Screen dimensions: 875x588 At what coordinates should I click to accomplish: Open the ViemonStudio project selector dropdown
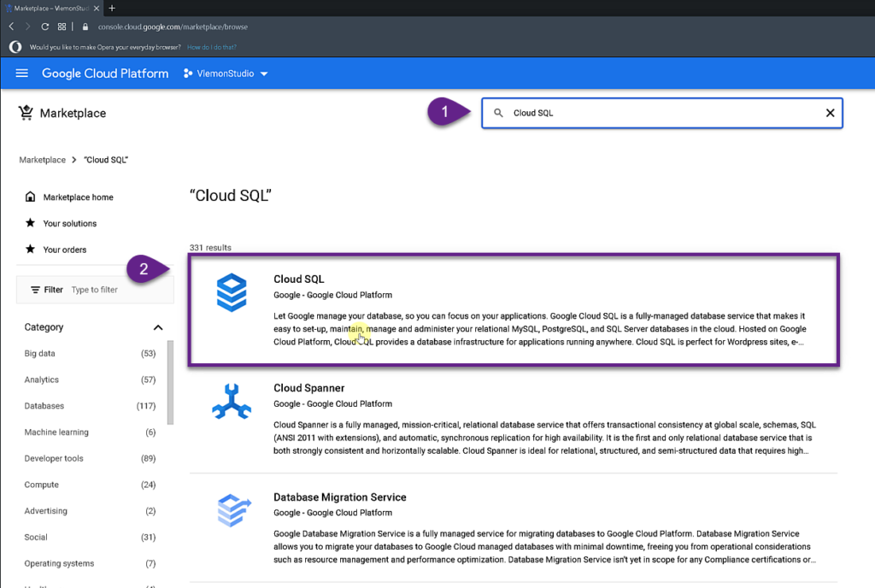click(x=226, y=73)
